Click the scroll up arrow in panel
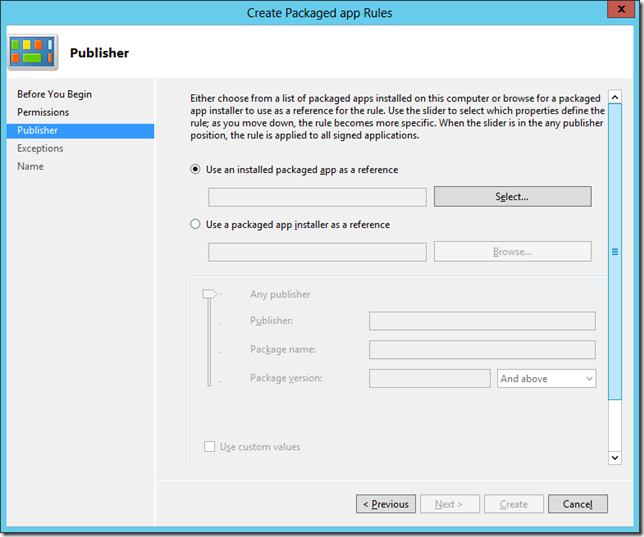 615,100
